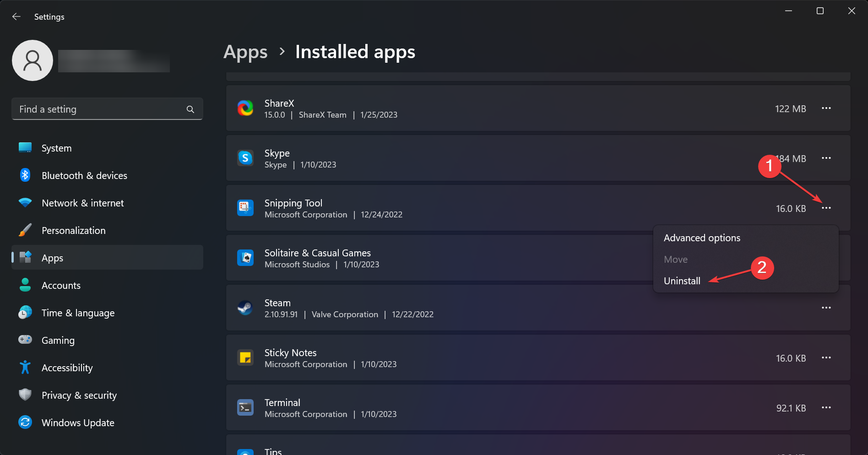This screenshot has height=455, width=868.
Task: Click the Windows Update icon
Action: coord(25,422)
